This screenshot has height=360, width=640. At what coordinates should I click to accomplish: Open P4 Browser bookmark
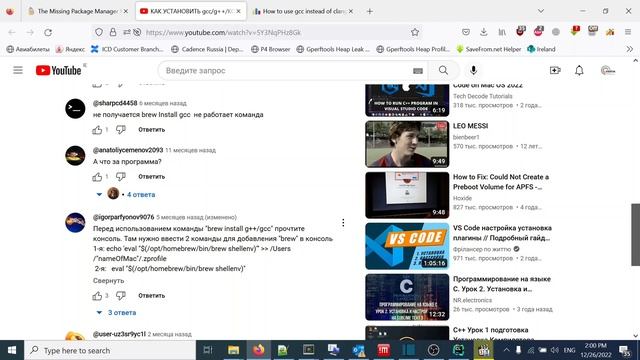click(x=271, y=49)
